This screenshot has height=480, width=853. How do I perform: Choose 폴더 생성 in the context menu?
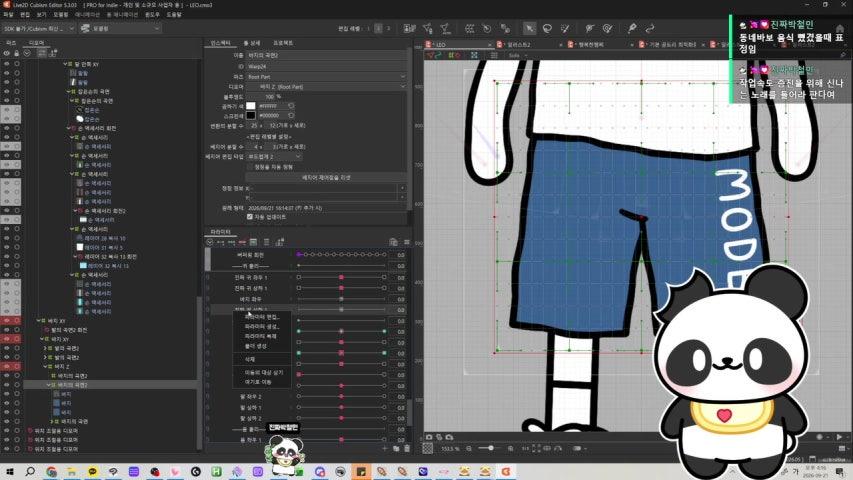256,346
